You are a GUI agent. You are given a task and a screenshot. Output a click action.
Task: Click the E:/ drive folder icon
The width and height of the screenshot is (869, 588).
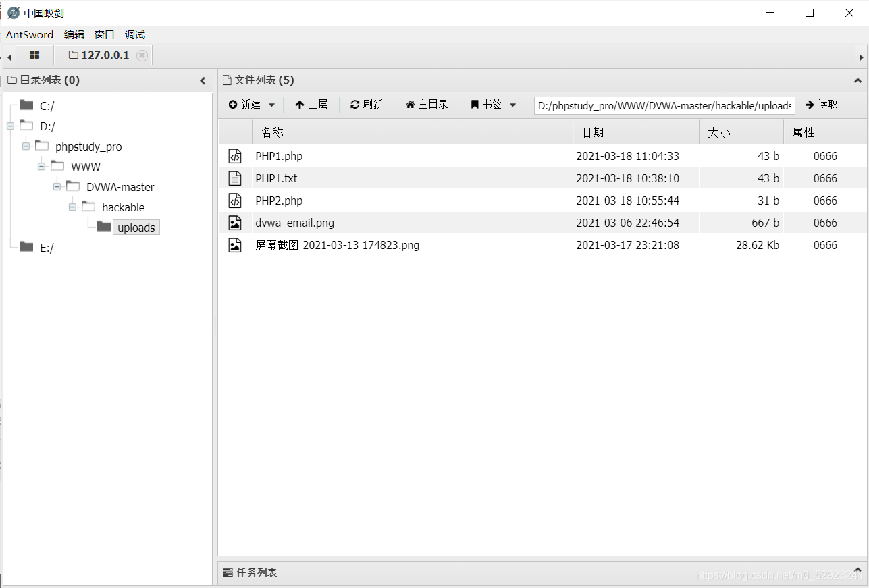tap(26, 247)
